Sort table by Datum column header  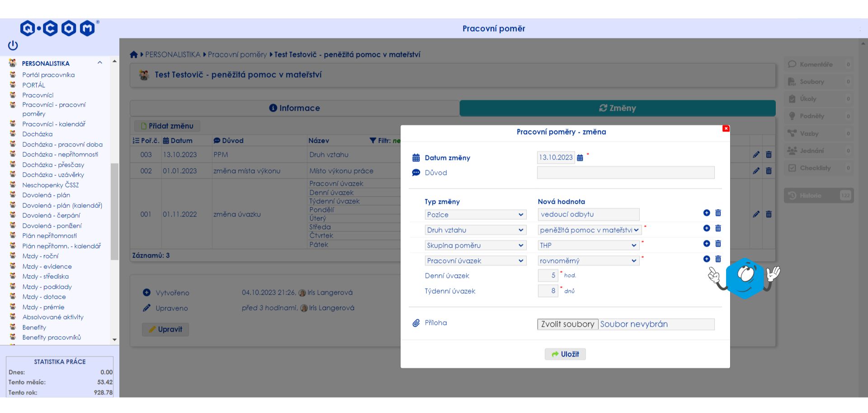[x=178, y=141]
